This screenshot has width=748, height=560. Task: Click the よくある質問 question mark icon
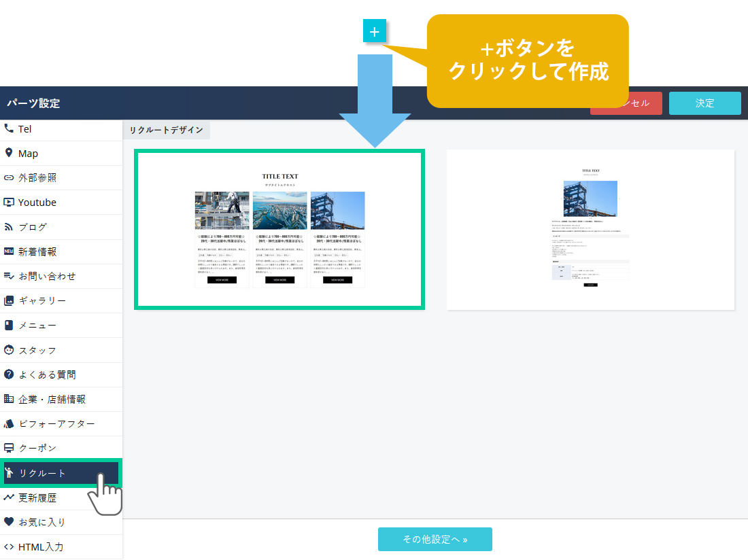tap(9, 374)
